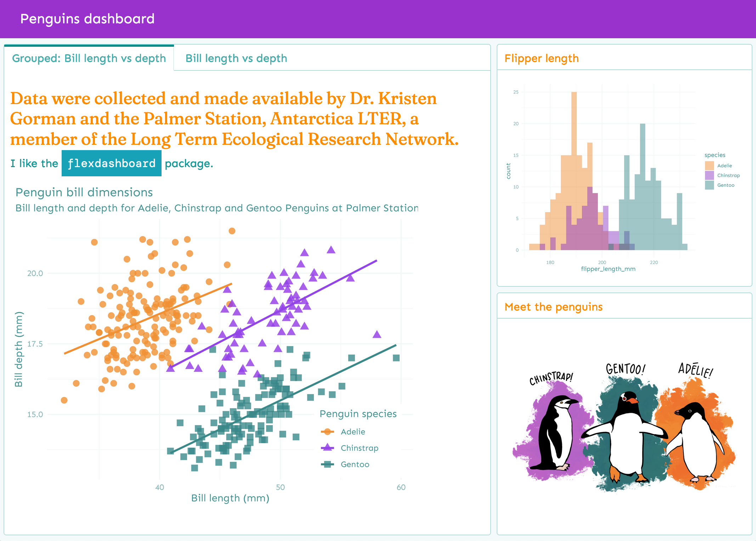Click the flexdashboard code label
Image resolution: width=756 pixels, height=541 pixels.
[112, 163]
